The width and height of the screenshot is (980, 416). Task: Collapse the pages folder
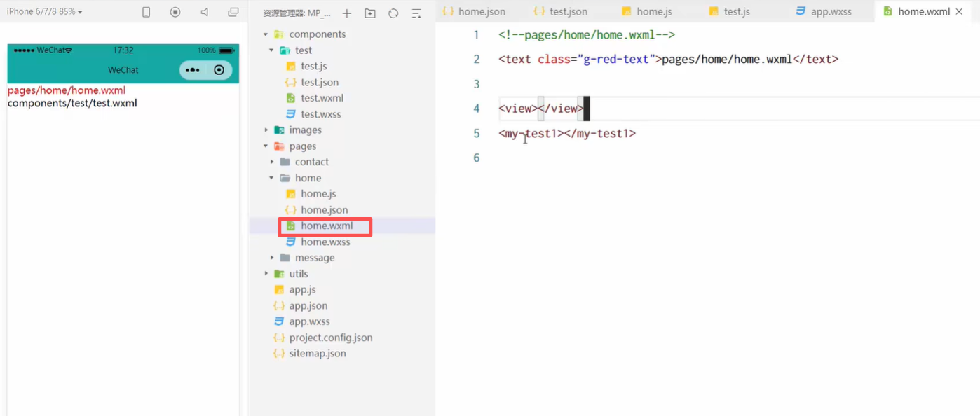tap(266, 146)
